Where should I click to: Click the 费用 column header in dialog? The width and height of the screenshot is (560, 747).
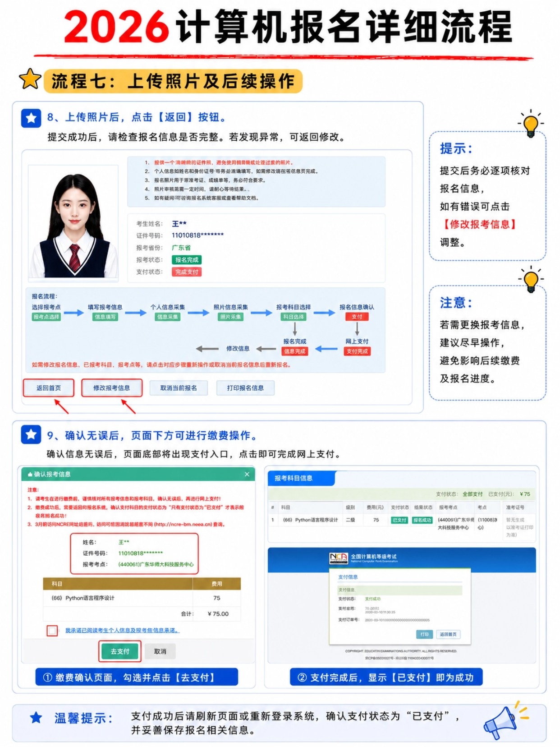tap(217, 584)
